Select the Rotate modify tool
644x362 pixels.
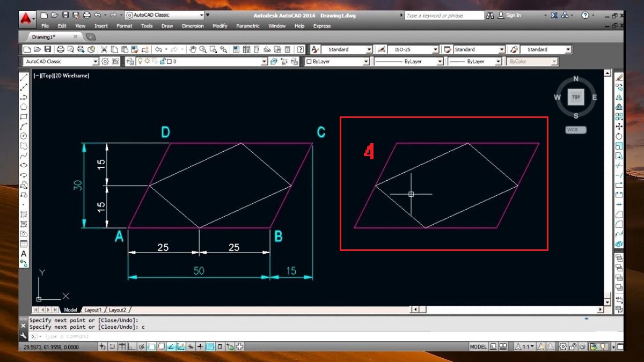619,136
